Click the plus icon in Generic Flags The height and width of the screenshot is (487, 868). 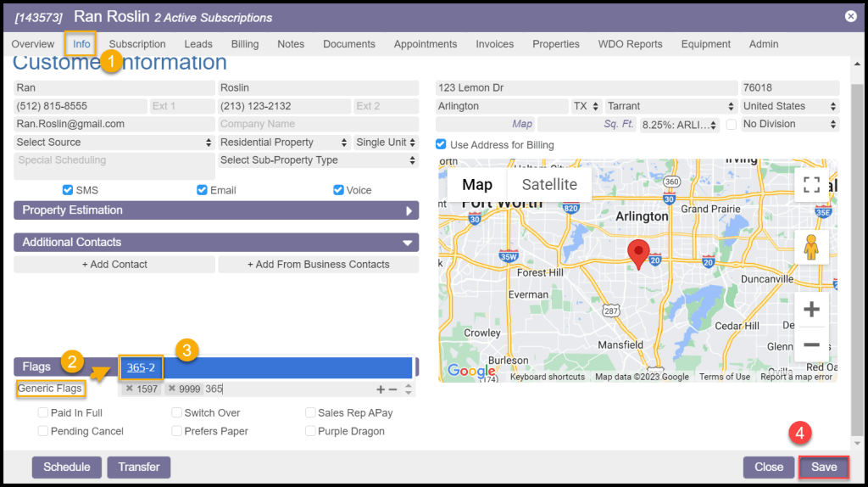(x=381, y=389)
